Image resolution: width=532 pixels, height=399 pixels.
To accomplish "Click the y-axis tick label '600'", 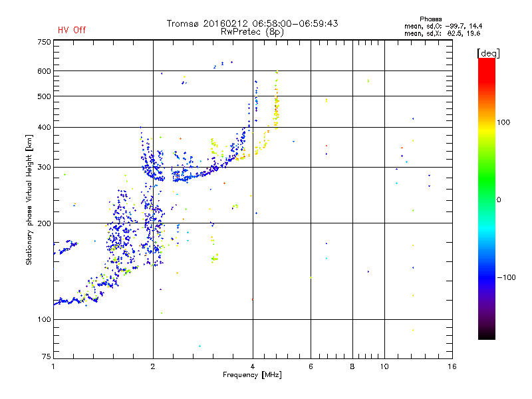I will pos(44,71).
